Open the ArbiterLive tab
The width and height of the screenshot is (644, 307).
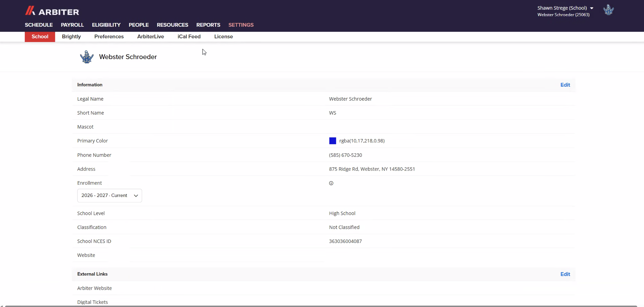151,37
